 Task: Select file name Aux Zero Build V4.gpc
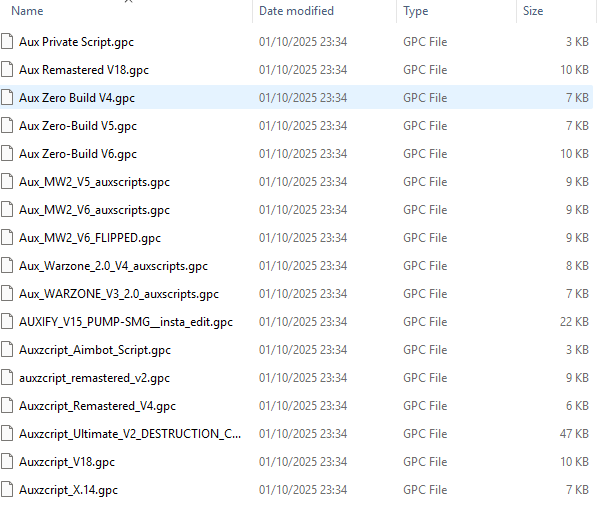pyautogui.click(x=77, y=98)
